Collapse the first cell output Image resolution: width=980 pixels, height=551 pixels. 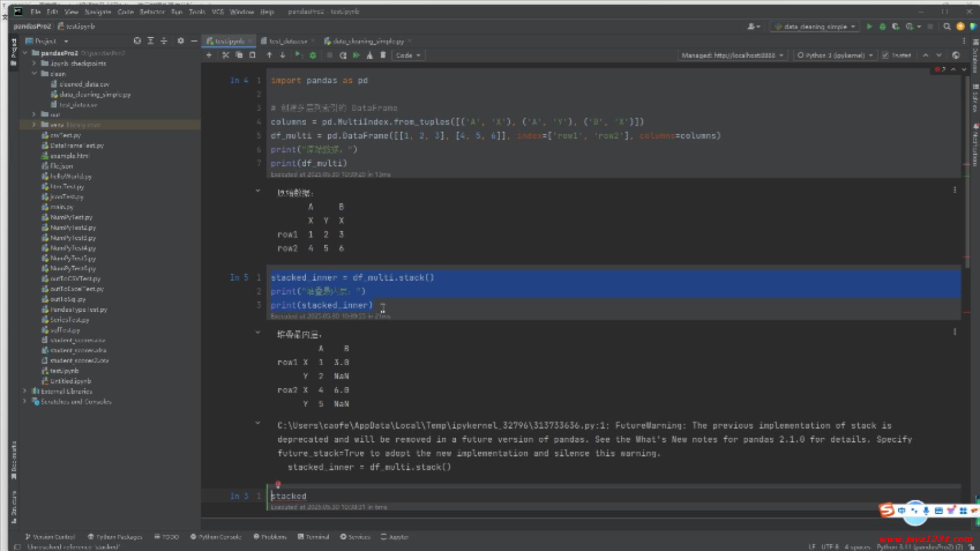pyautogui.click(x=258, y=191)
